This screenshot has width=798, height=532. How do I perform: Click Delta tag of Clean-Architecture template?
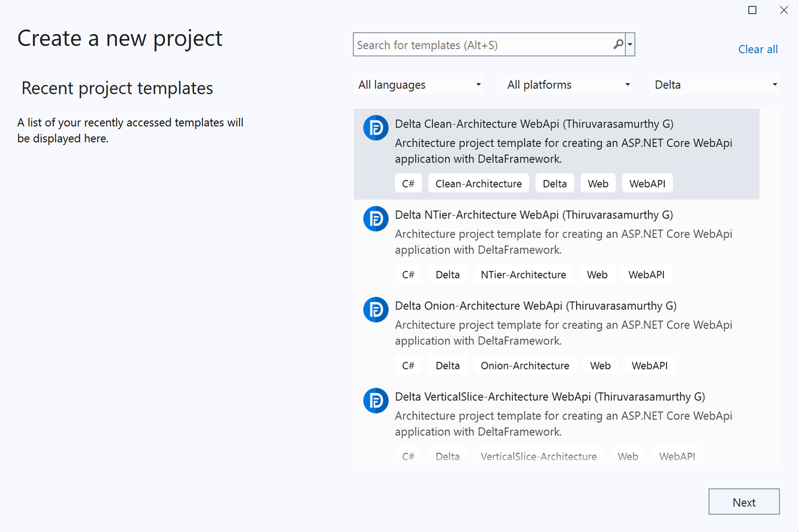[x=555, y=183]
